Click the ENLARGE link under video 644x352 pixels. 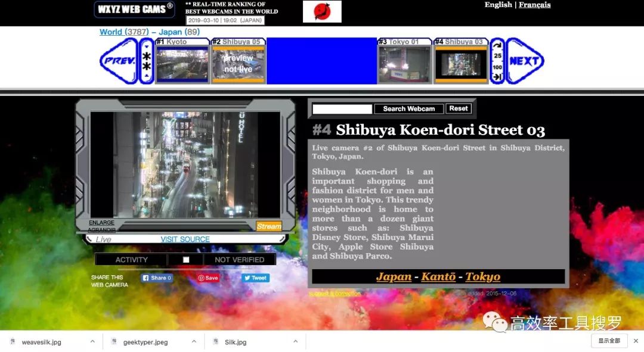coord(101,222)
